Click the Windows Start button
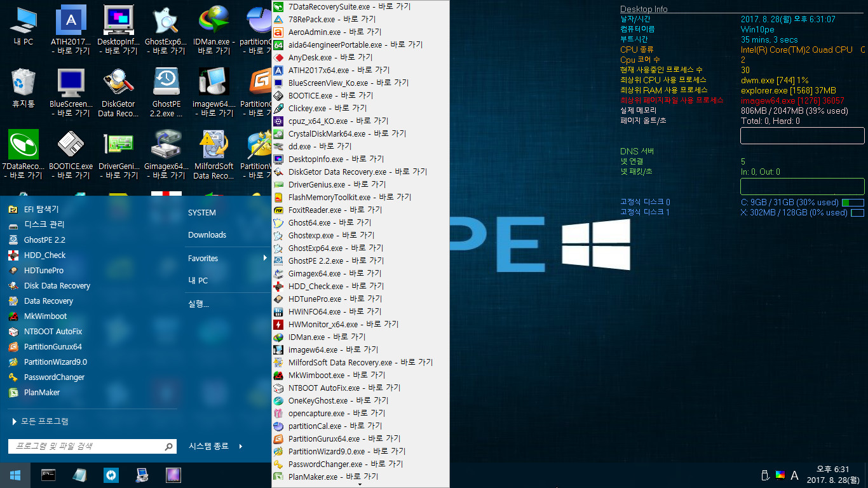This screenshot has width=868, height=488. [x=15, y=475]
